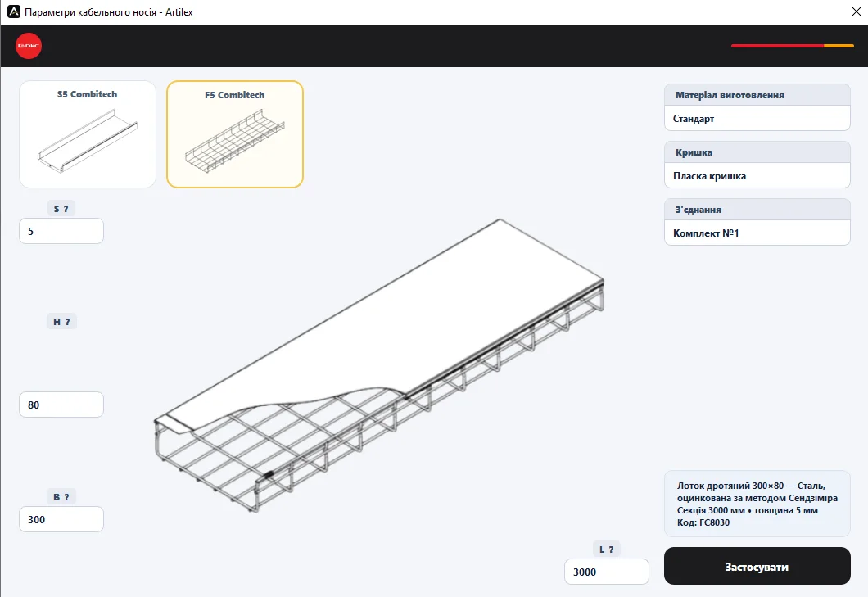
Task: Open the Матеріал виготовлення dropdown showing Стандарт
Action: (757, 119)
